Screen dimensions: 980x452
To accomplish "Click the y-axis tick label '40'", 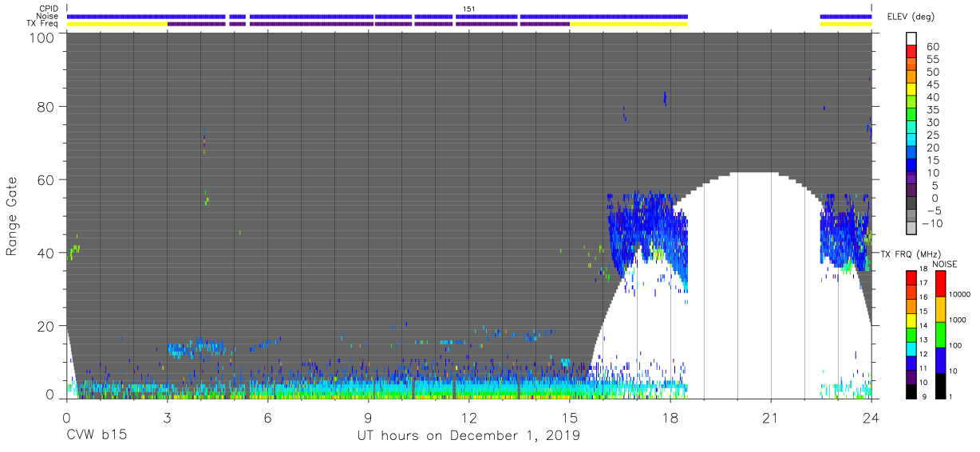I will point(45,253).
